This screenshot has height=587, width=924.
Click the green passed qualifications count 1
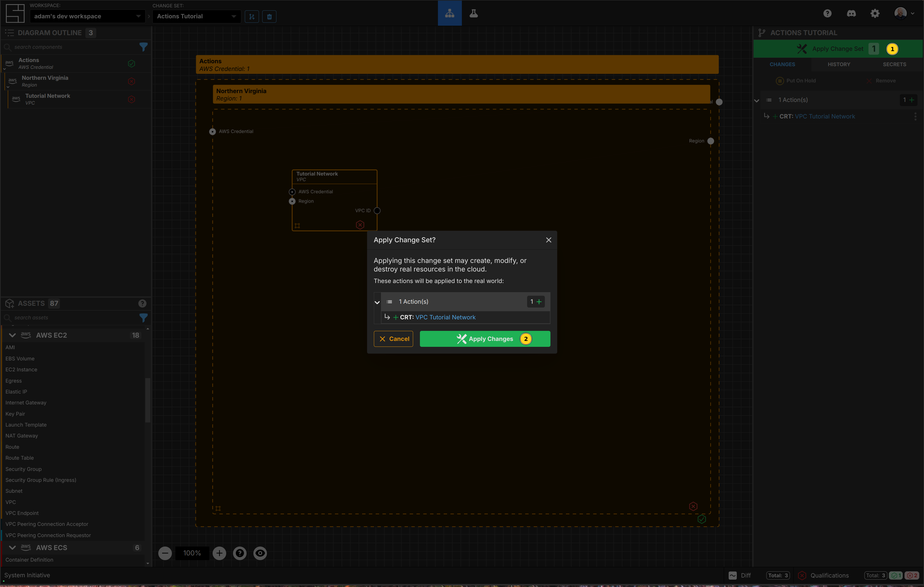click(x=896, y=575)
